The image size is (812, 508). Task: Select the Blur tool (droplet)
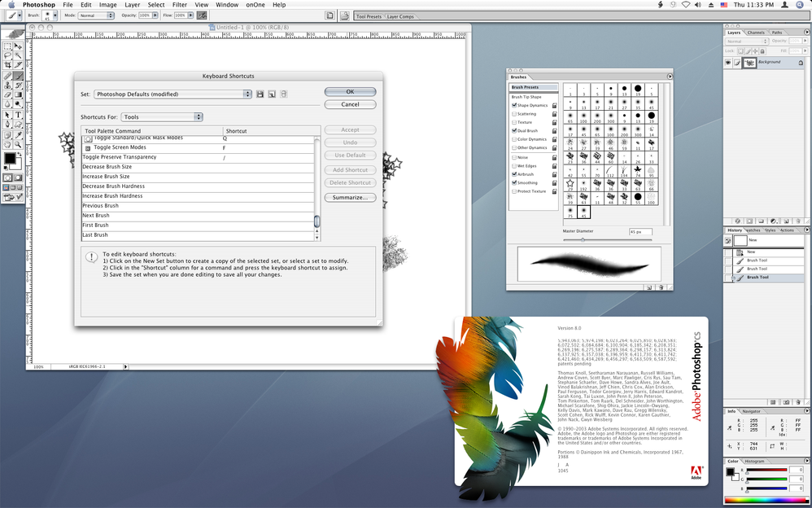(x=7, y=104)
